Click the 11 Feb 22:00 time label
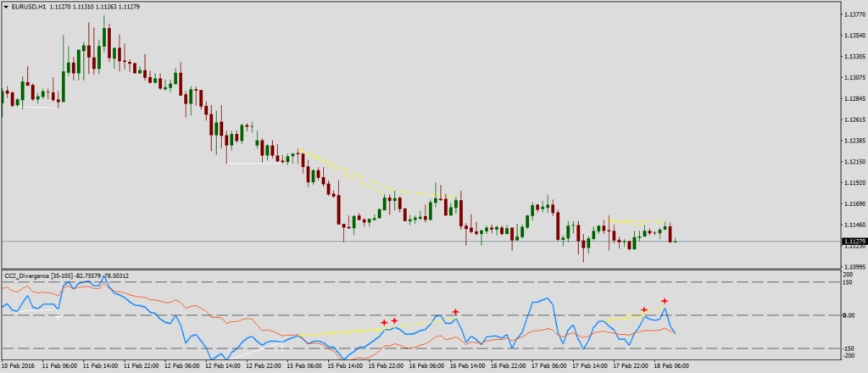Screen dimensions: 868x373 point(141,365)
